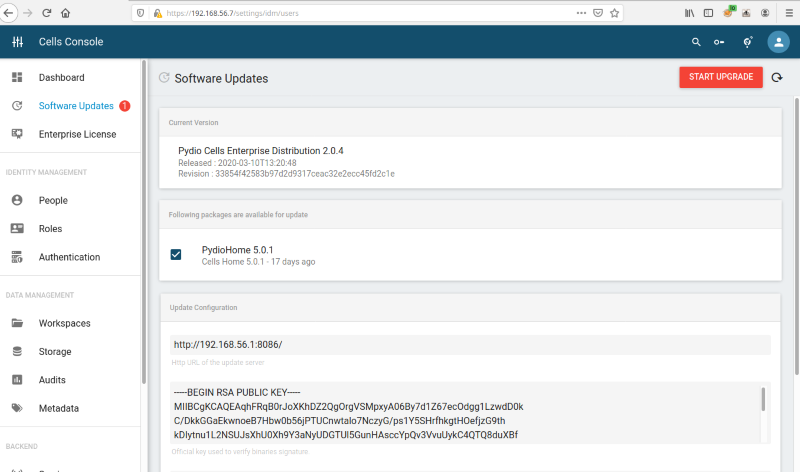Click the Dashboard grid icon
Screen dimensions: 800x472
pyautogui.click(x=17, y=77)
